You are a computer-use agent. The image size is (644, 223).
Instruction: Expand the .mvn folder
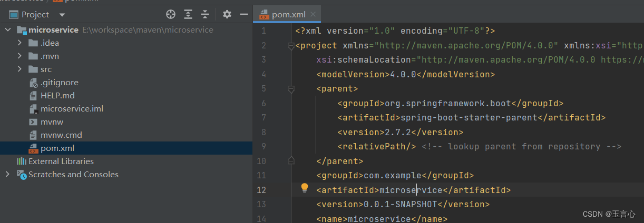click(x=19, y=56)
